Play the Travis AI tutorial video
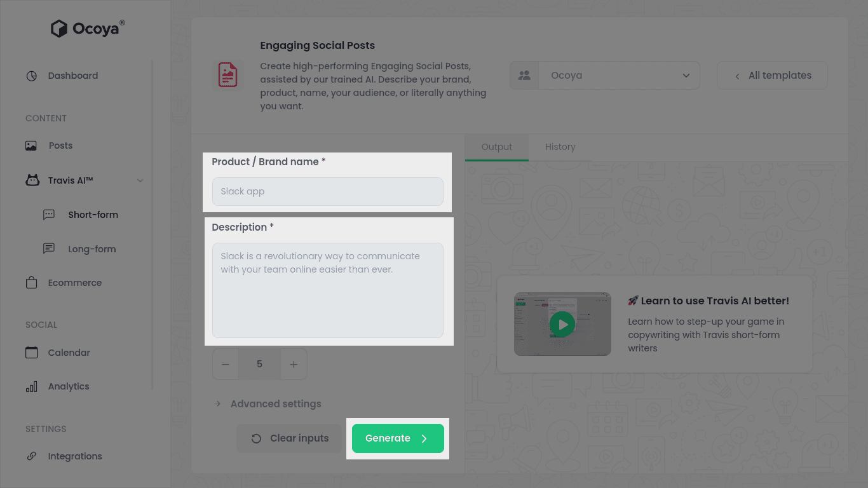This screenshot has width=868, height=488. click(562, 324)
